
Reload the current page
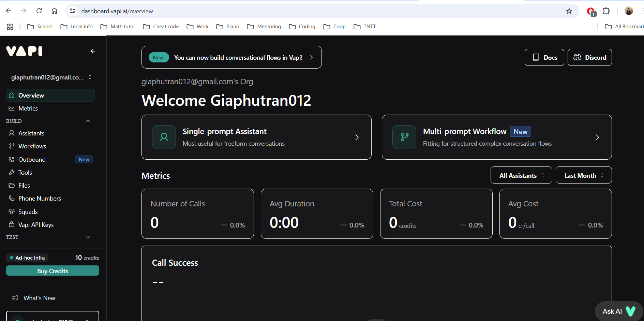(39, 11)
